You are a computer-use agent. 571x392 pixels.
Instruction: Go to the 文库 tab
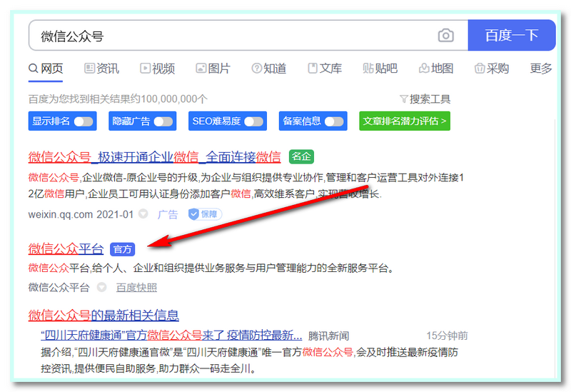tap(325, 69)
